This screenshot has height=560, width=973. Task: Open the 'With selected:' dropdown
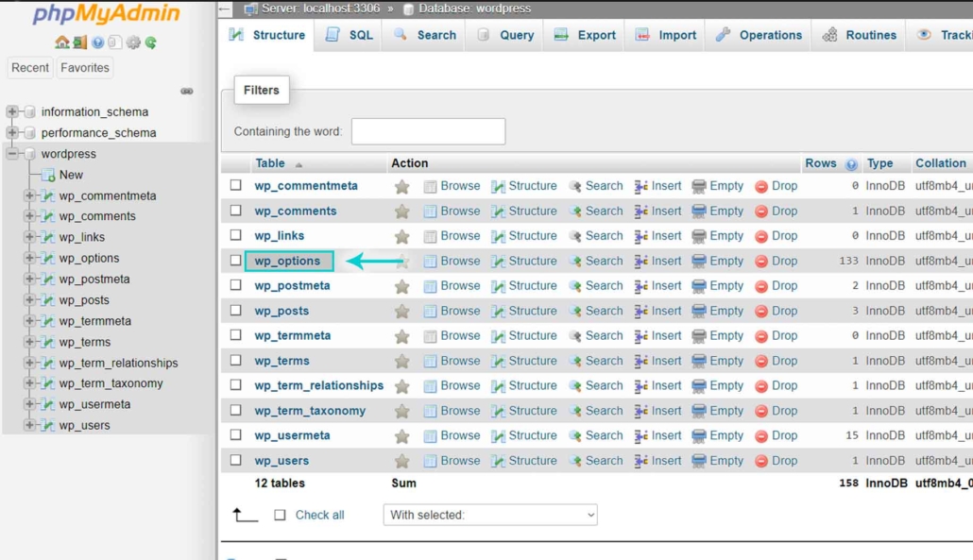coord(489,516)
